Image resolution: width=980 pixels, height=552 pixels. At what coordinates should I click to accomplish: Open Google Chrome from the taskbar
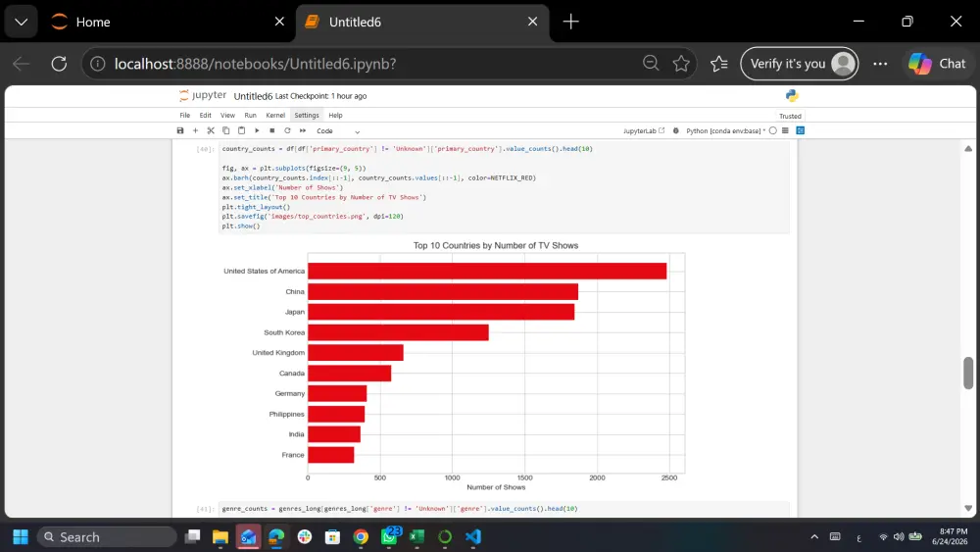pyautogui.click(x=361, y=537)
